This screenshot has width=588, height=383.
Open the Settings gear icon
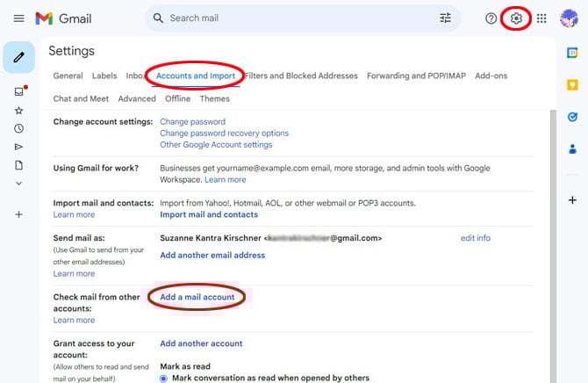pos(516,18)
